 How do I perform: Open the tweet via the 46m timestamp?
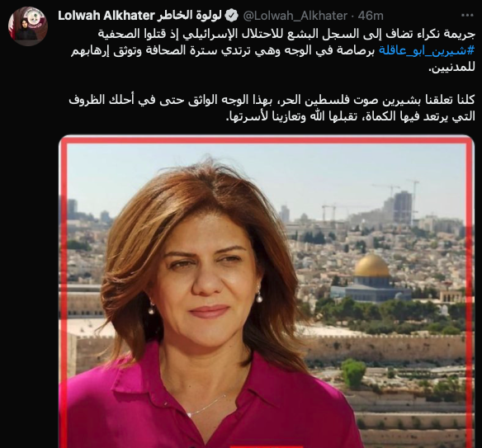(371, 16)
